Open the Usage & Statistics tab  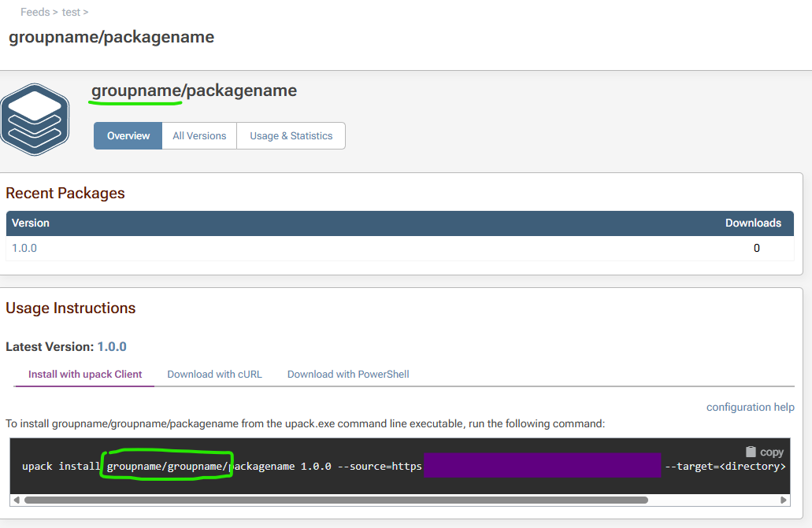(x=291, y=135)
